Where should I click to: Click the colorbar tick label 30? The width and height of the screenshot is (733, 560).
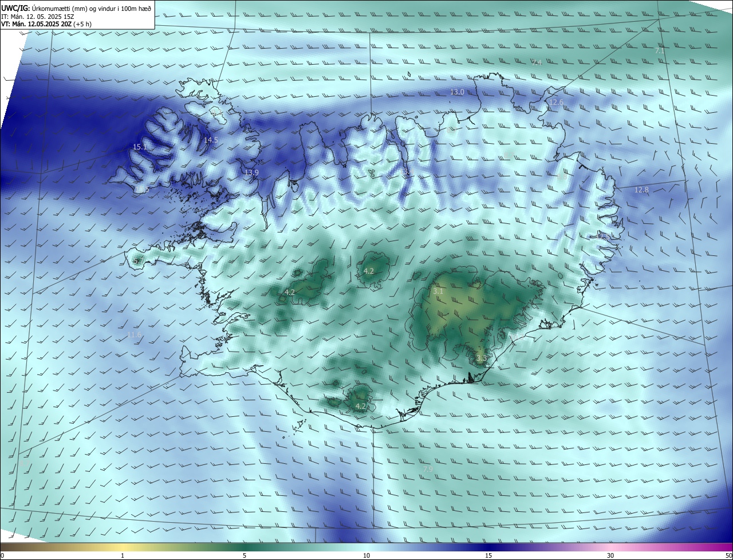pos(610,555)
